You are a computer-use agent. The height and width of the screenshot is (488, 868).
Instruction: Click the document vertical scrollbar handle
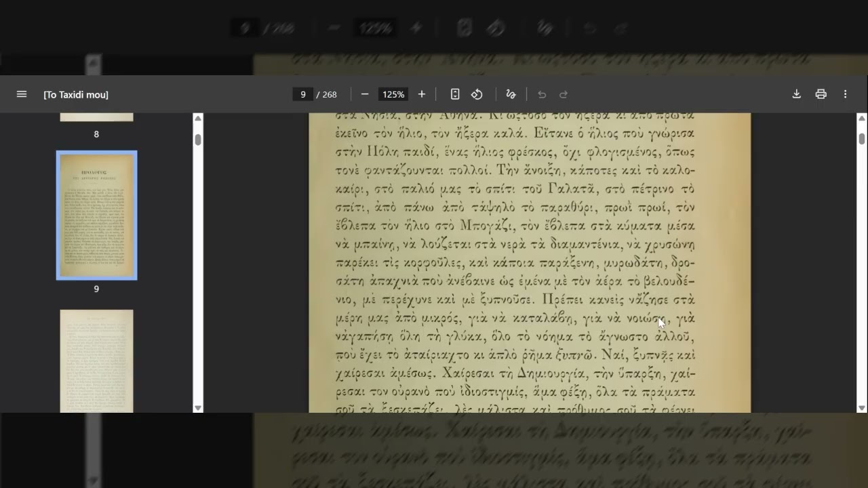tap(862, 138)
